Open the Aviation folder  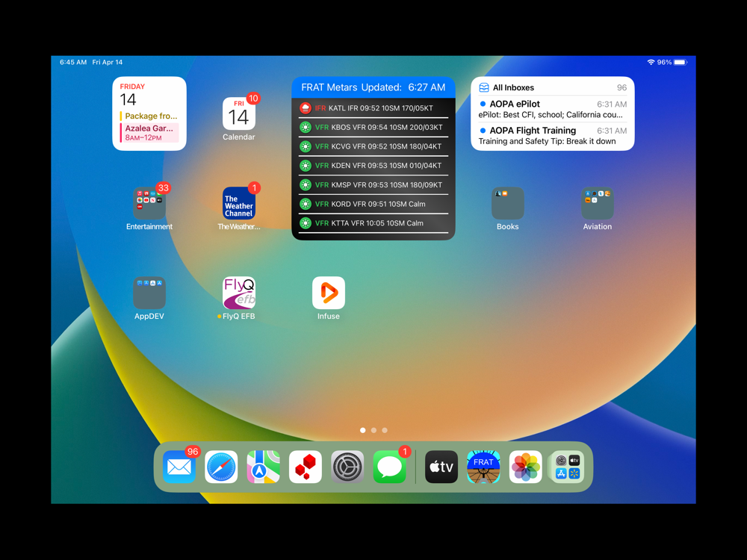598,203
